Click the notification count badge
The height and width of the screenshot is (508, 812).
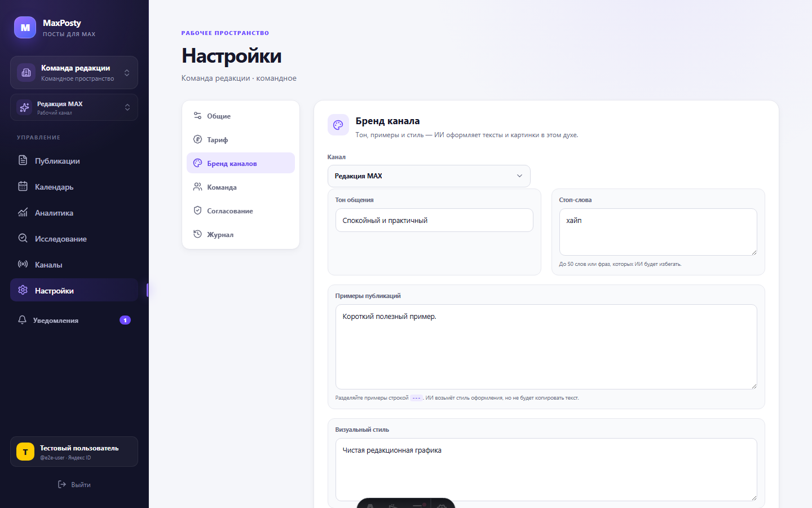(x=125, y=320)
